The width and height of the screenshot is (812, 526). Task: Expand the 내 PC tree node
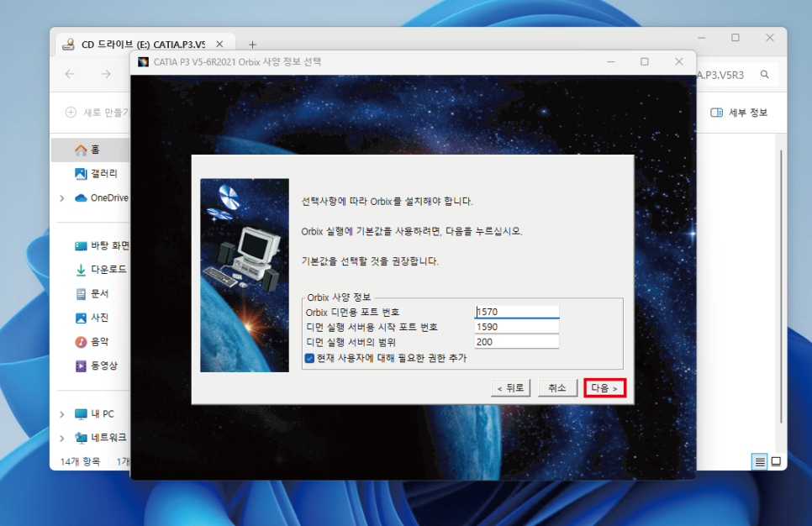tap(62, 414)
